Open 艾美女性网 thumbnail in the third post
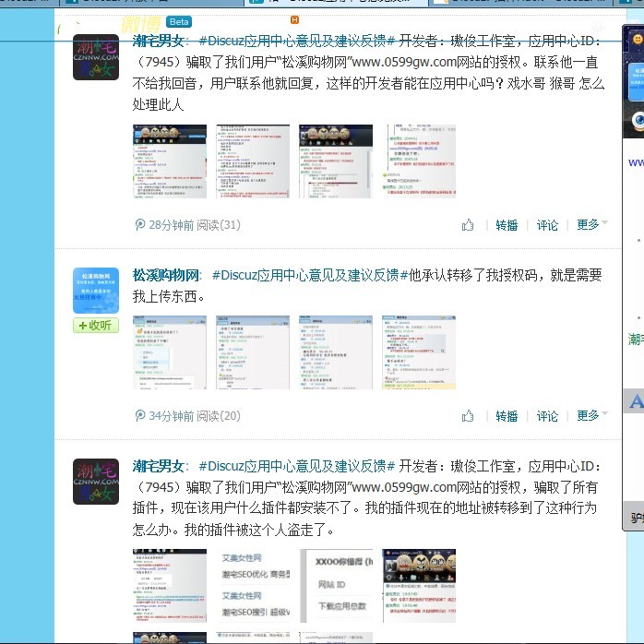Viewport: 644px width, 644px height. point(253,586)
